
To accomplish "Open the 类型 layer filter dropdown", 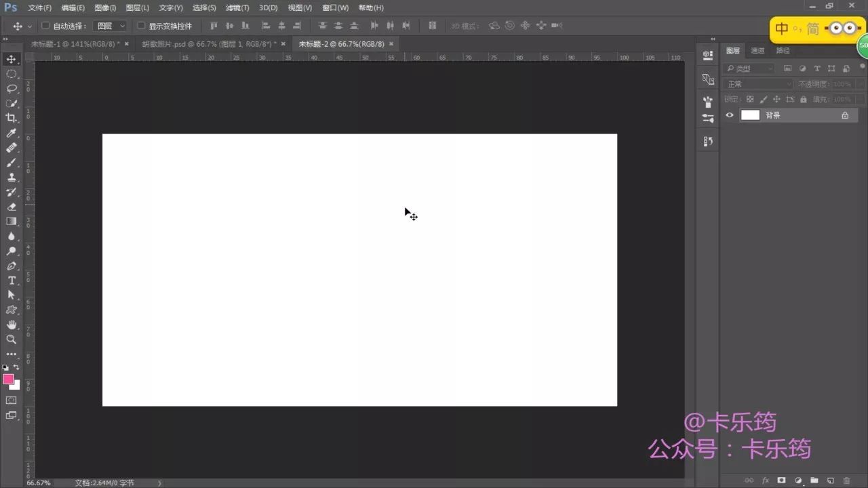I will click(749, 68).
